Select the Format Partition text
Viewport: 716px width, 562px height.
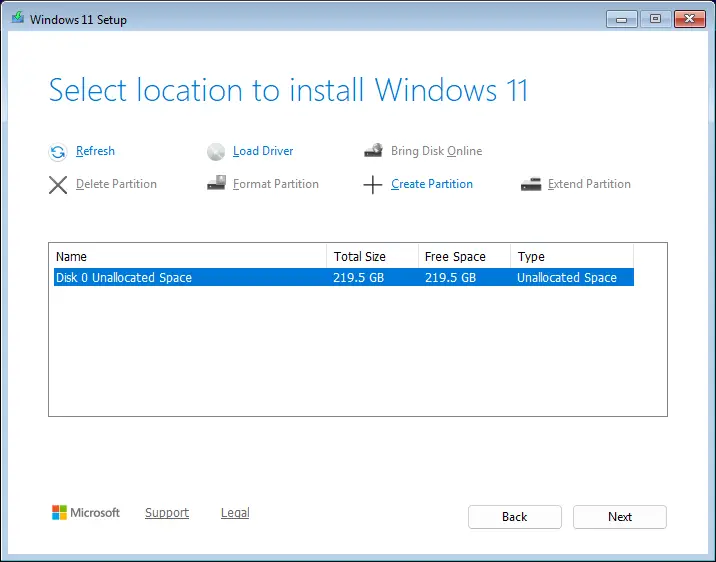276,184
